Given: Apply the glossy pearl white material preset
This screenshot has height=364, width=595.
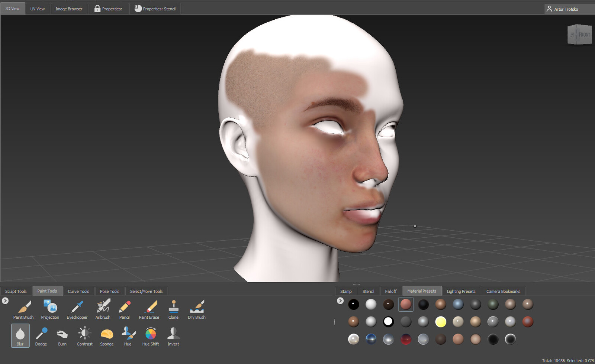Looking at the screenshot, I should click(x=353, y=339).
